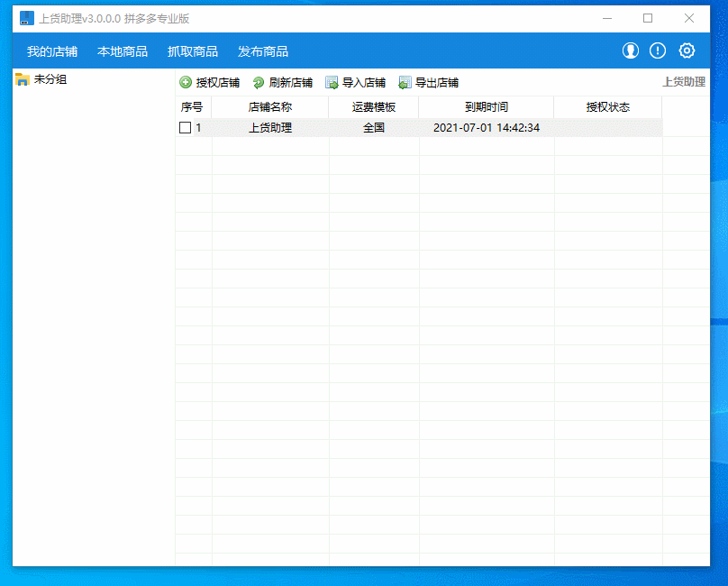Sort by 到期时间 column header

pyautogui.click(x=487, y=107)
